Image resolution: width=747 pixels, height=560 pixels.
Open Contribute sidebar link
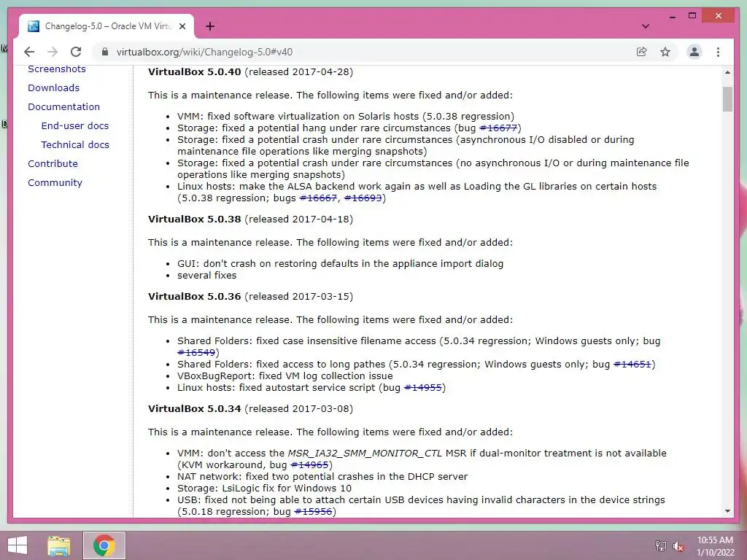click(53, 163)
